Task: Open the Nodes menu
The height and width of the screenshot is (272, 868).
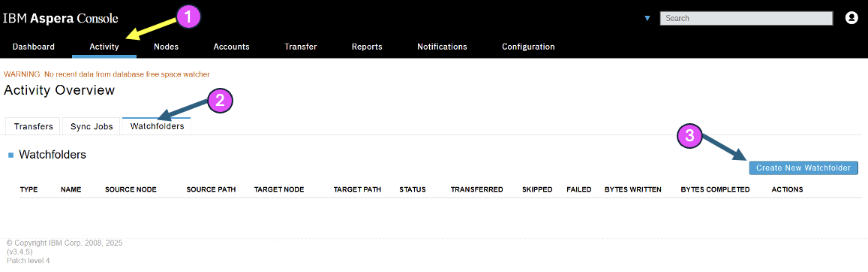Action: [x=166, y=47]
